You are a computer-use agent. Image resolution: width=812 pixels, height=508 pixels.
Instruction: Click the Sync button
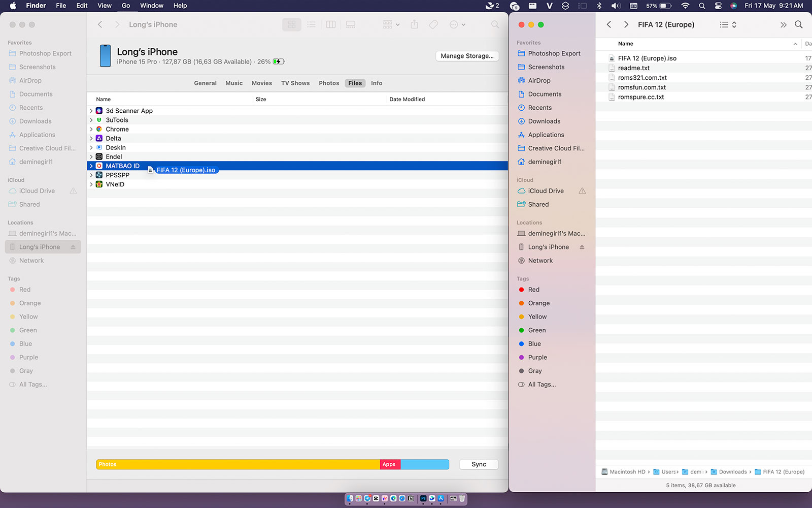tap(479, 464)
